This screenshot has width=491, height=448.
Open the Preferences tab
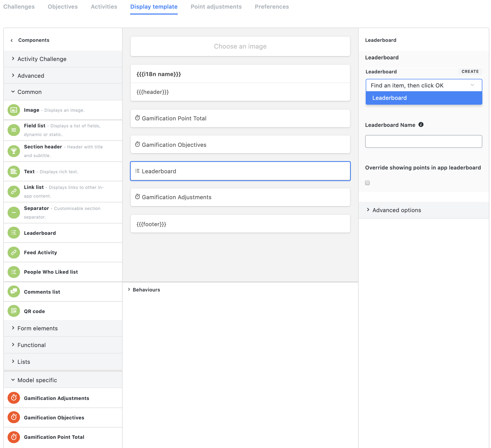point(272,6)
